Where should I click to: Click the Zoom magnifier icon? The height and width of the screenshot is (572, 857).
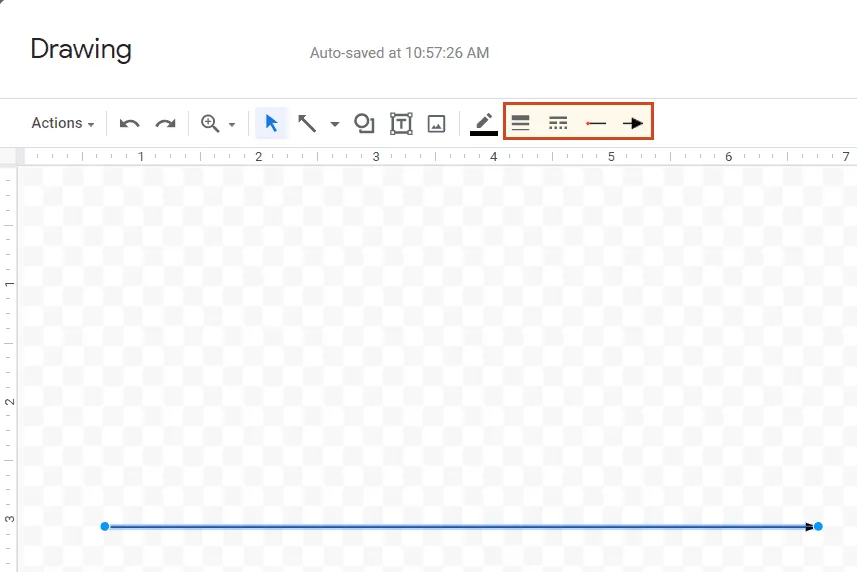click(210, 123)
